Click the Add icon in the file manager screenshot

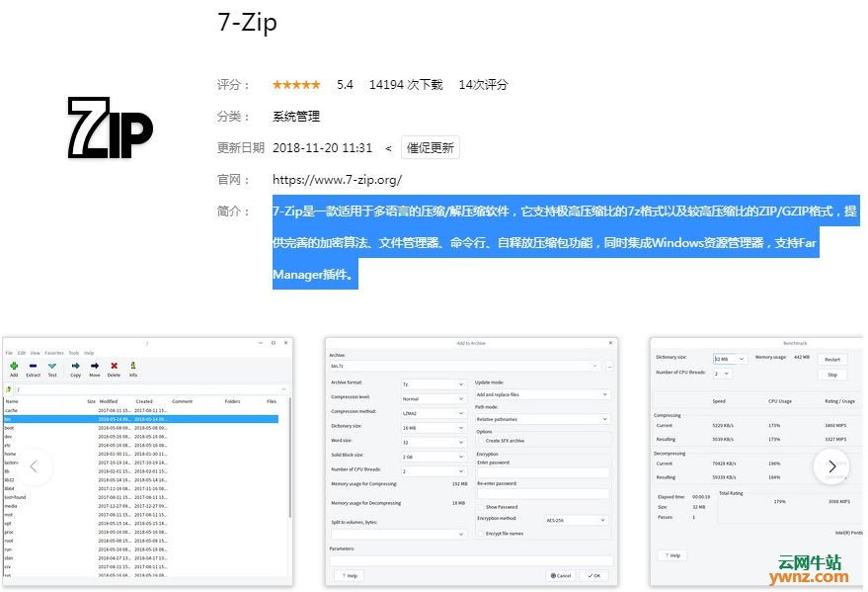[x=14, y=366]
